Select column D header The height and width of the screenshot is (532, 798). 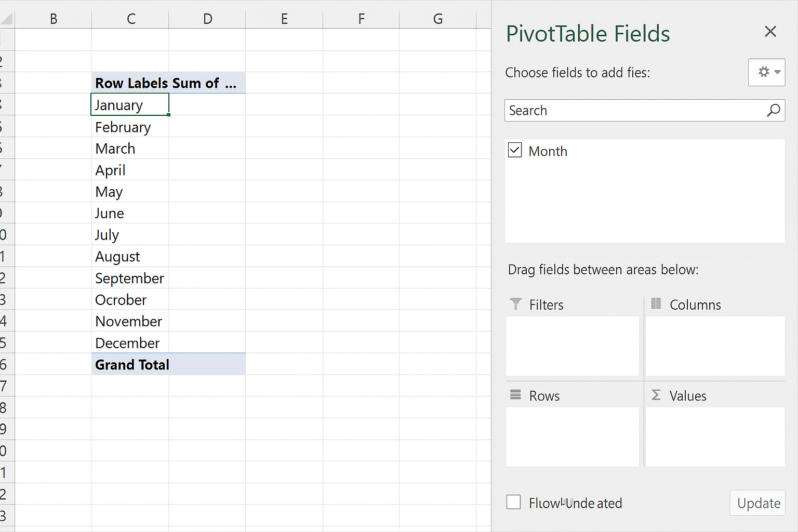(207, 19)
